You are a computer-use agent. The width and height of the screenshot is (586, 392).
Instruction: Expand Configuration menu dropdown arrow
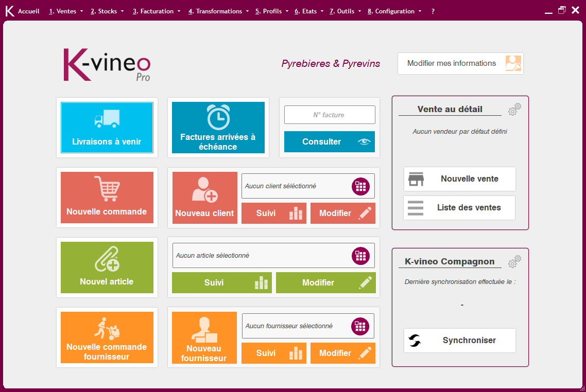[x=420, y=11]
